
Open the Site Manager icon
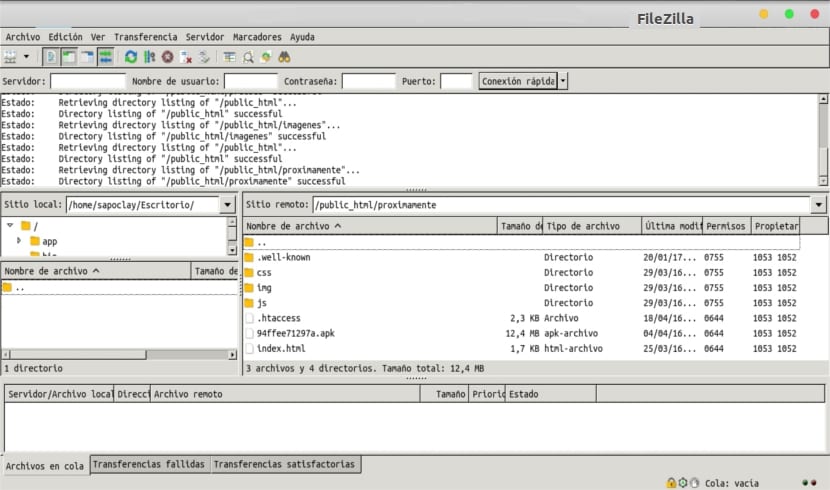10,57
